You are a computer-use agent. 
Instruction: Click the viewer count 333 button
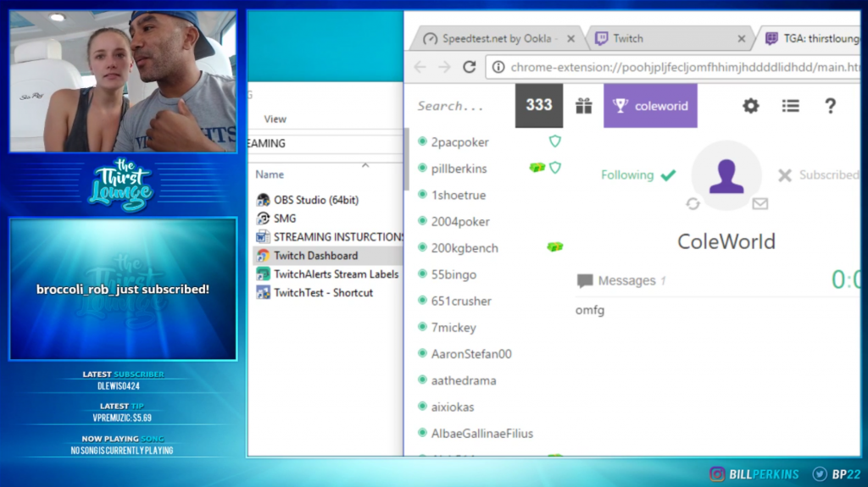pyautogui.click(x=538, y=106)
